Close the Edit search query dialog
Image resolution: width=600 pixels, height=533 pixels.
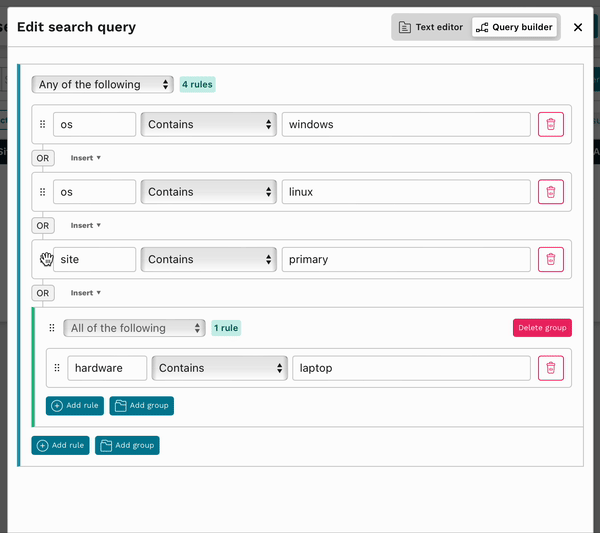pos(578,27)
